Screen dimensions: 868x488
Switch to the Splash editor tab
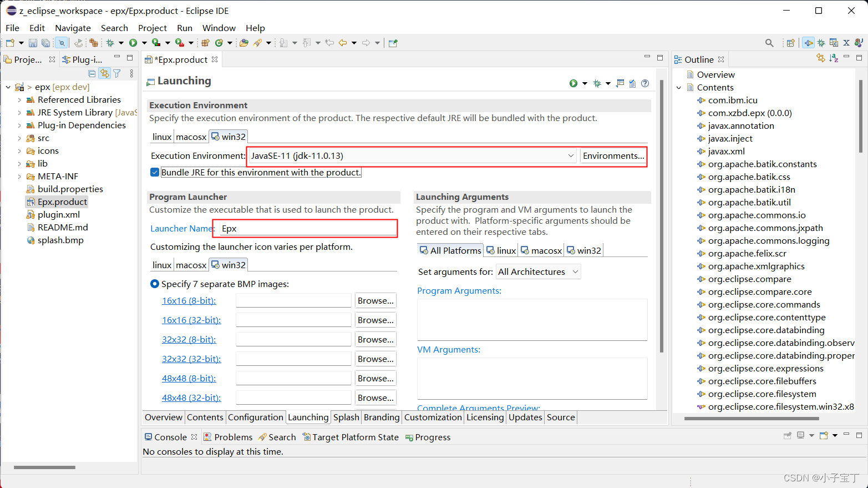coord(346,417)
